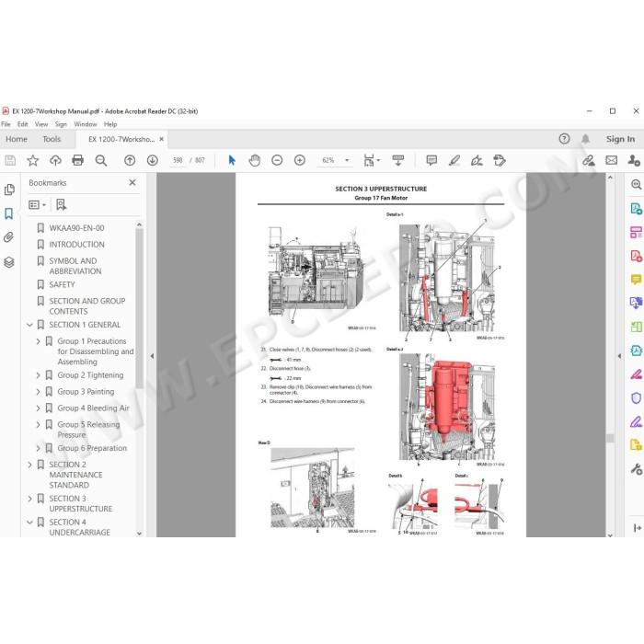
Task: Open the Window menu
Action: point(86,124)
